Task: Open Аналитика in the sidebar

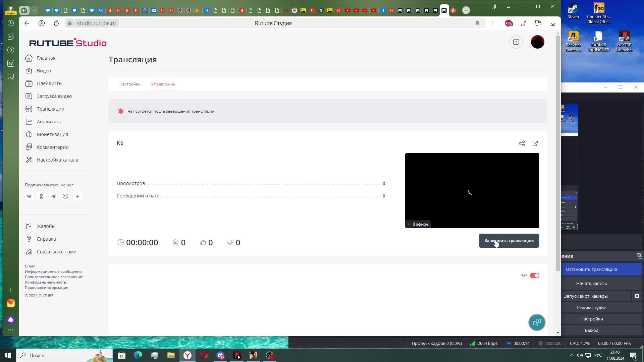Action: tap(49, 122)
